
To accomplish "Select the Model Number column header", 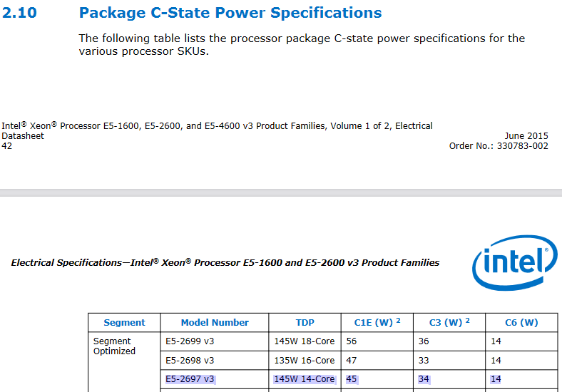I will tap(215, 323).
